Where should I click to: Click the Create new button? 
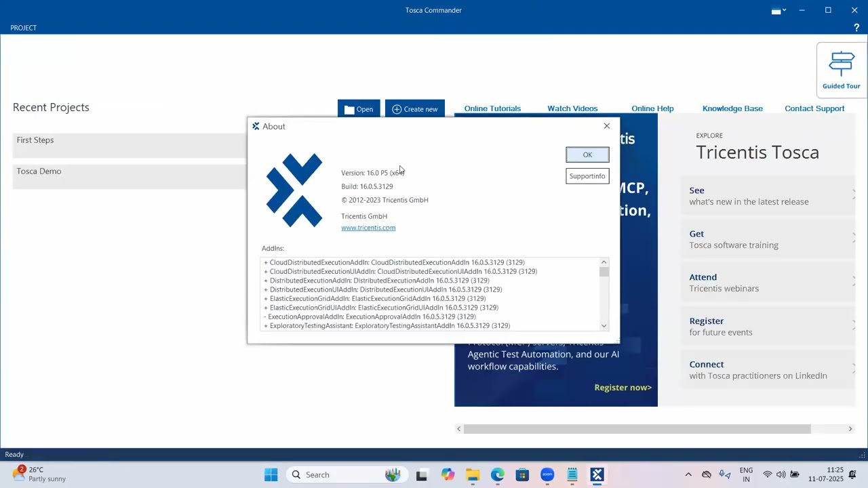(415, 109)
